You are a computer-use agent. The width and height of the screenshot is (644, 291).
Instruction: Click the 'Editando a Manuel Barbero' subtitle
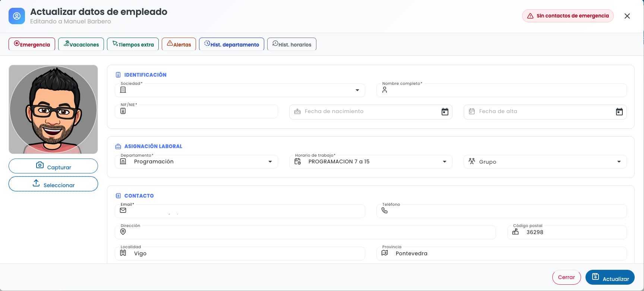point(70,21)
